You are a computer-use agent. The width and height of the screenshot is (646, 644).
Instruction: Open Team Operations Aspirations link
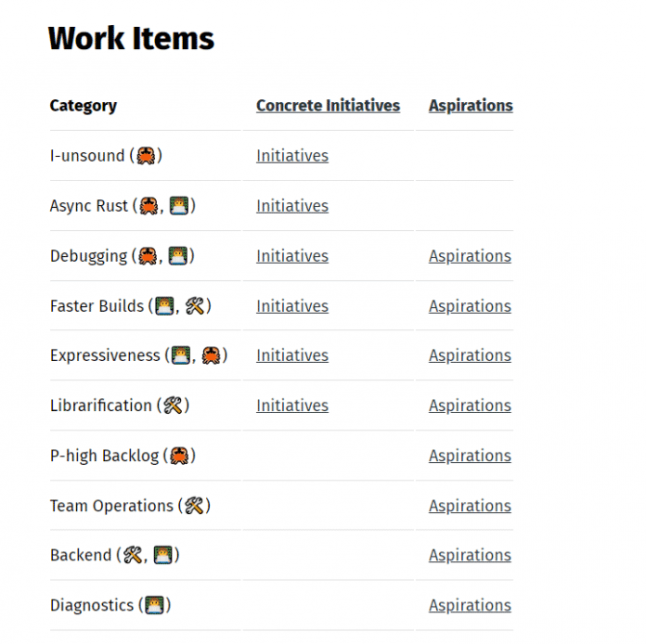tap(470, 506)
